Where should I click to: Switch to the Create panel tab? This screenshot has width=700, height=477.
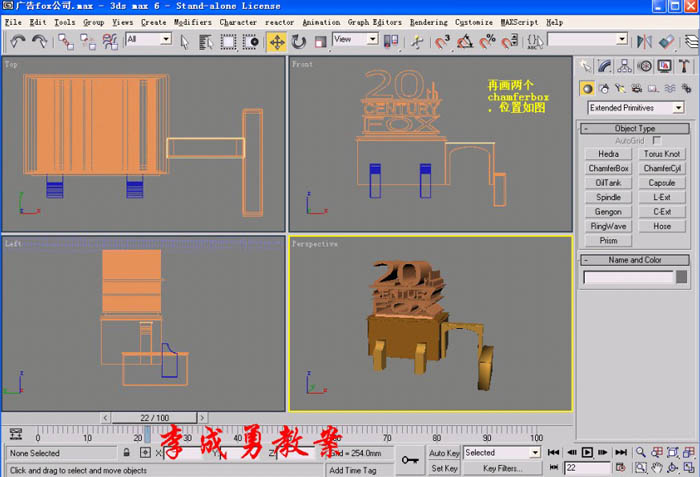point(585,66)
